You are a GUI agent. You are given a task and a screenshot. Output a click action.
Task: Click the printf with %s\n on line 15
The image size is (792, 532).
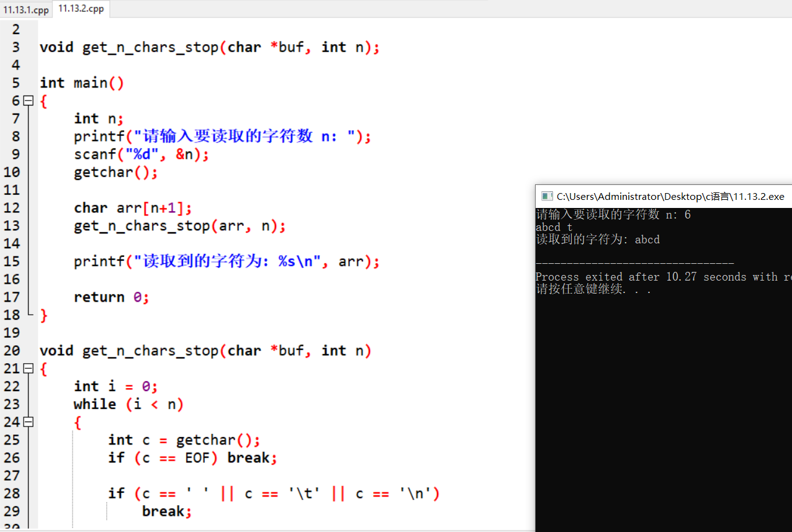tap(227, 261)
